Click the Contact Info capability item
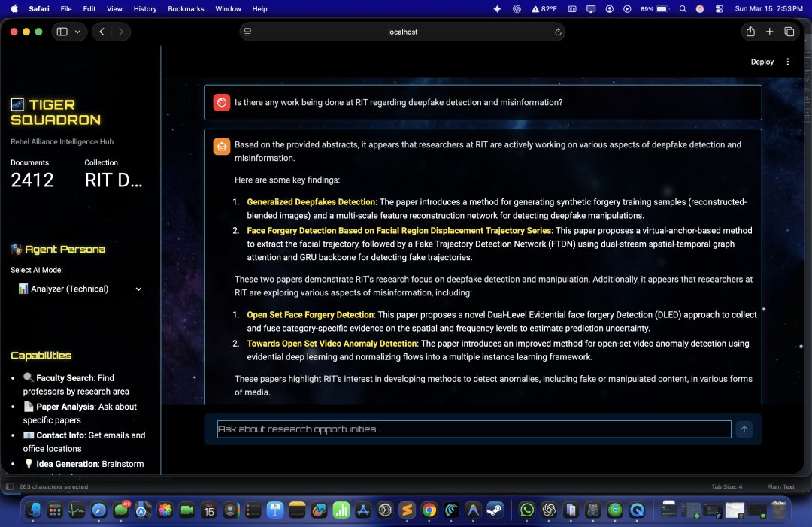Screen dimensions: 812x527 pos(84,441)
